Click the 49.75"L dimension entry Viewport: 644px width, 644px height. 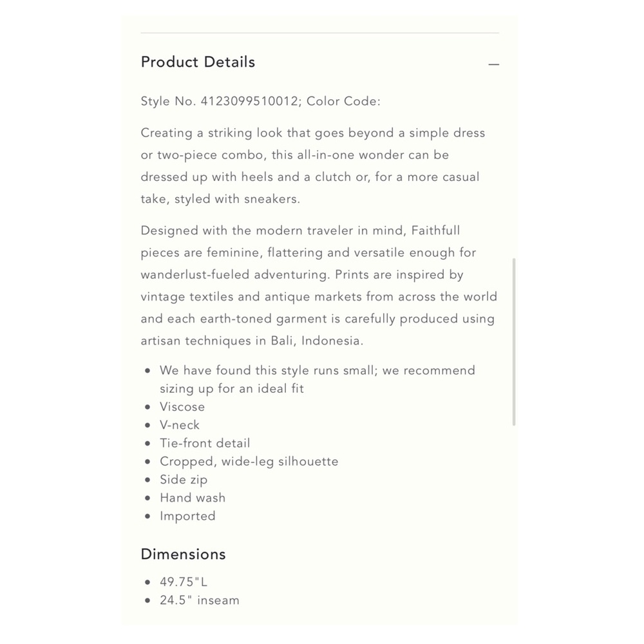[184, 582]
